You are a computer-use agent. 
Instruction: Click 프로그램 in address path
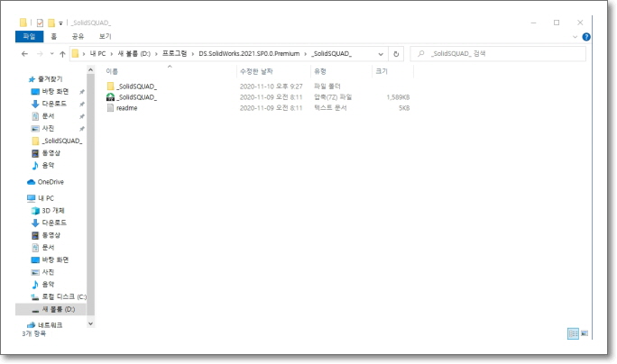coord(174,54)
